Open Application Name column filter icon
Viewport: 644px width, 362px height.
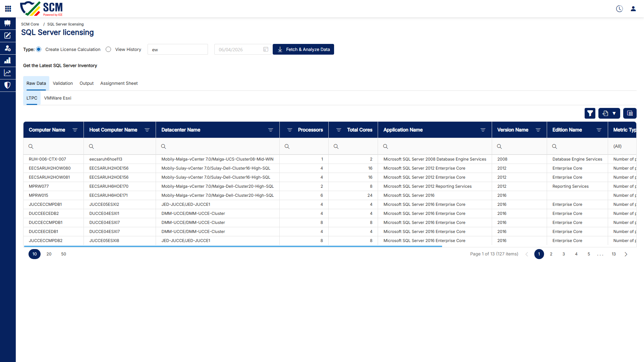483,130
